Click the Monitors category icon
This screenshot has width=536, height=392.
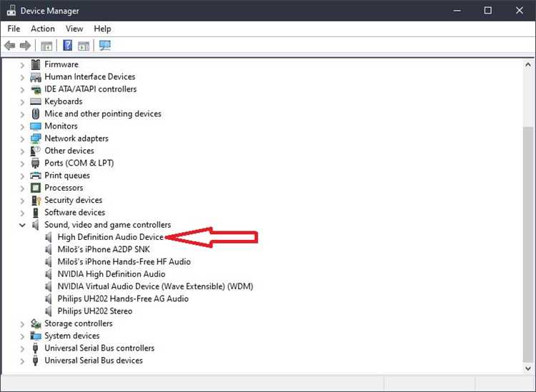tap(36, 126)
